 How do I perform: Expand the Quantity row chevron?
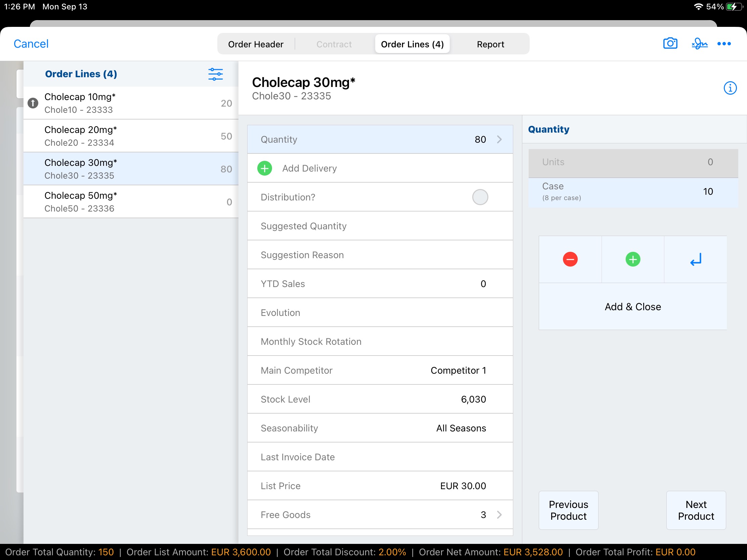(499, 139)
